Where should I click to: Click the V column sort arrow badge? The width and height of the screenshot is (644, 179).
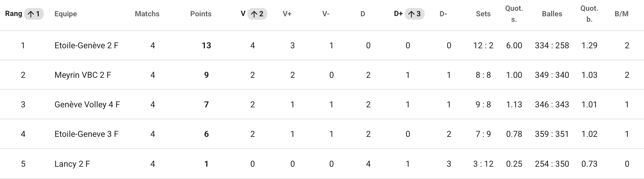[257, 14]
